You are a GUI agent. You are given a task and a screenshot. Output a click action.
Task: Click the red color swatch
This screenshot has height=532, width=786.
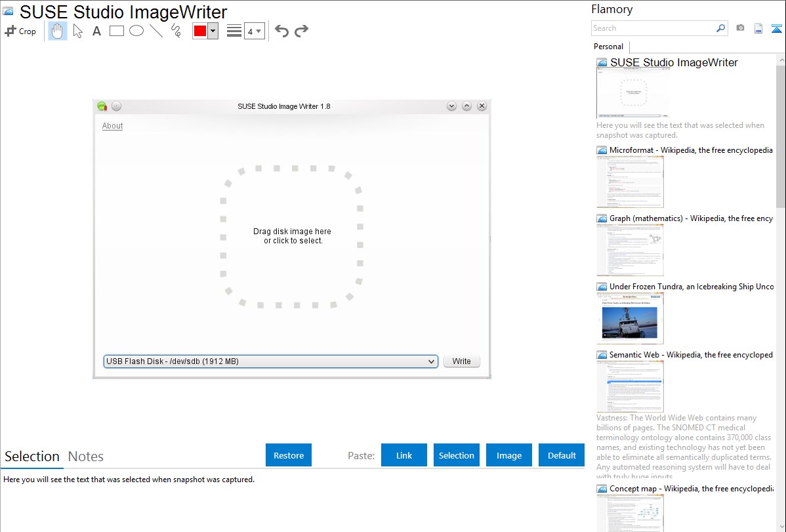click(x=200, y=31)
